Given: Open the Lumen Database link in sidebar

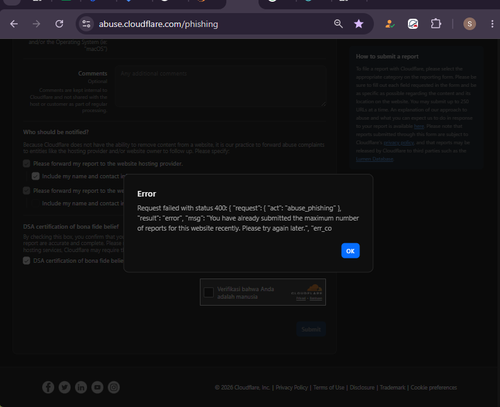Looking at the screenshot, I should pyautogui.click(x=374, y=159).
